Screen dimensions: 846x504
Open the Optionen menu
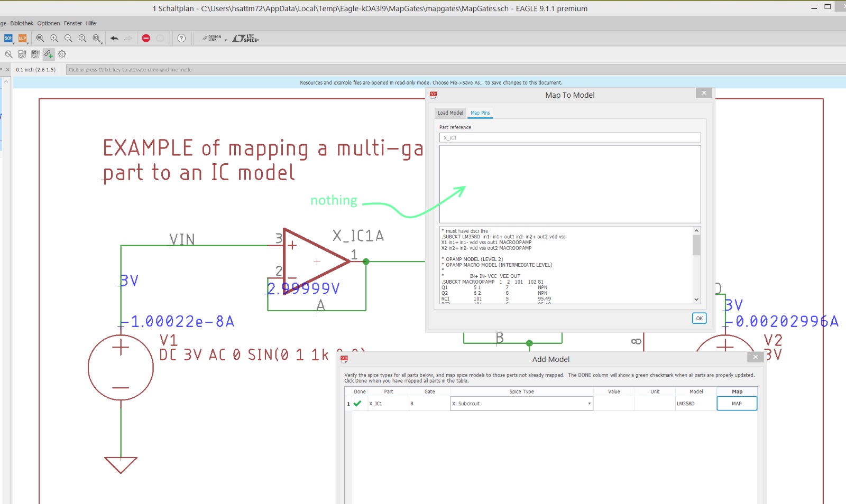48,23
